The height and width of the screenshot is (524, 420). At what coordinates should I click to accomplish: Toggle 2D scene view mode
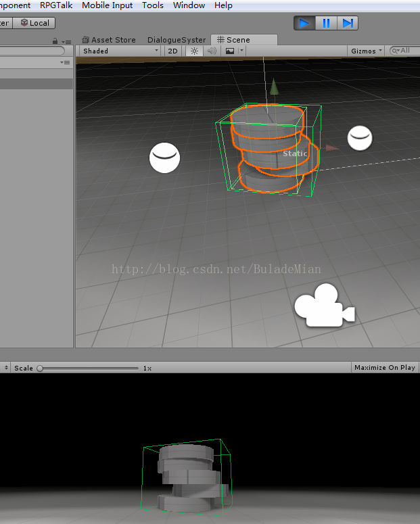click(172, 51)
